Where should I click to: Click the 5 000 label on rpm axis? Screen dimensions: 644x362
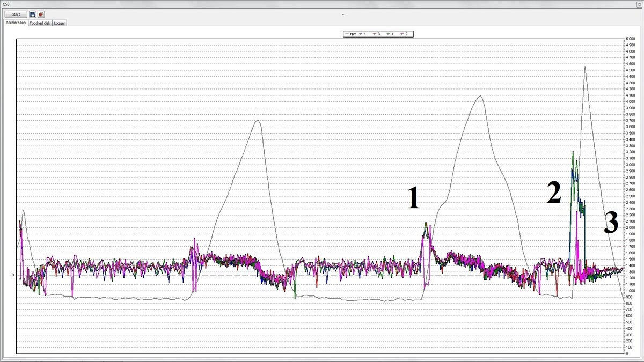(x=630, y=39)
